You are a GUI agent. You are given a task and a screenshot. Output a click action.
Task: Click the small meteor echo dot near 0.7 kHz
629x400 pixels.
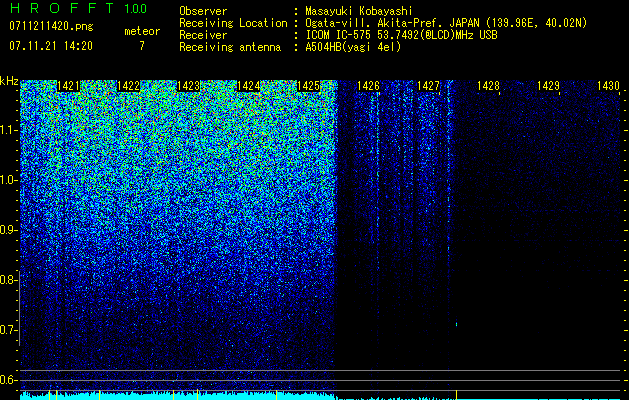[x=457, y=324]
